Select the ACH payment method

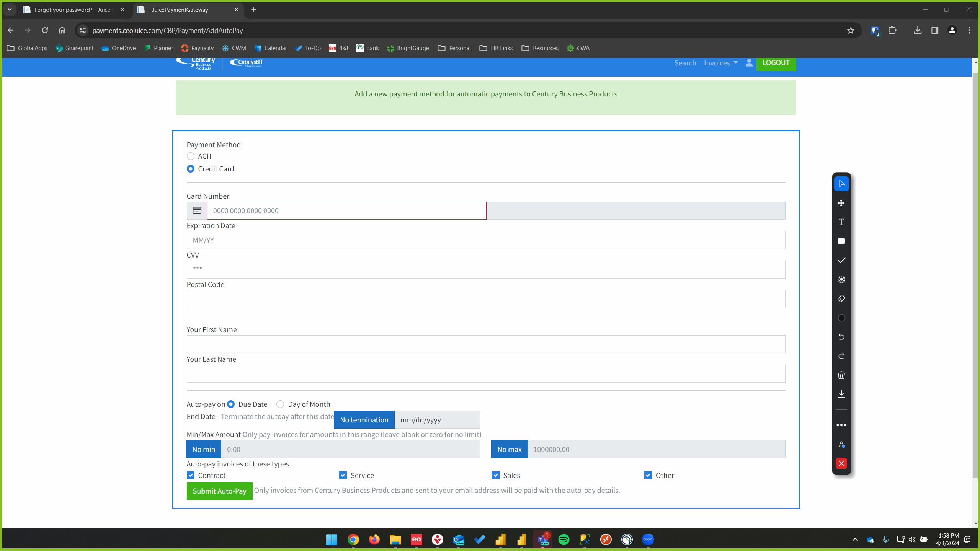pos(191,156)
